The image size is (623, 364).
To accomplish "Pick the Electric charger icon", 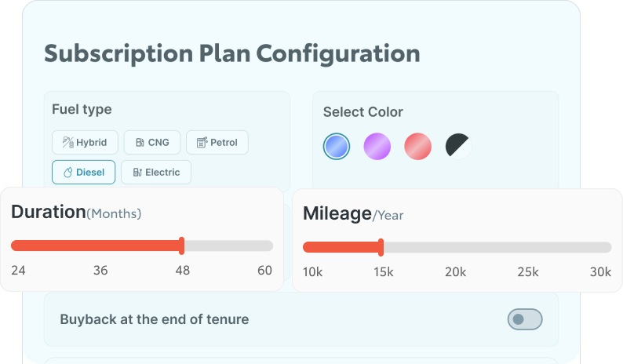I will tap(137, 173).
